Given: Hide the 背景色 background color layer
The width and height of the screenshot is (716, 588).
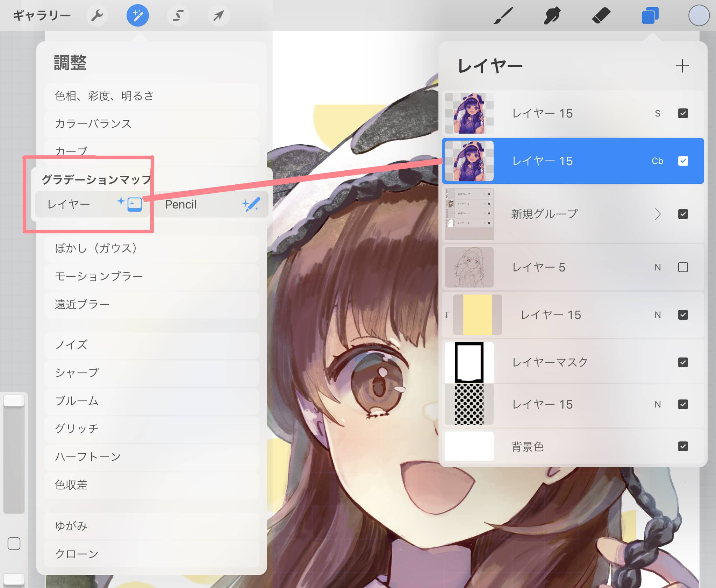Looking at the screenshot, I should point(683,446).
